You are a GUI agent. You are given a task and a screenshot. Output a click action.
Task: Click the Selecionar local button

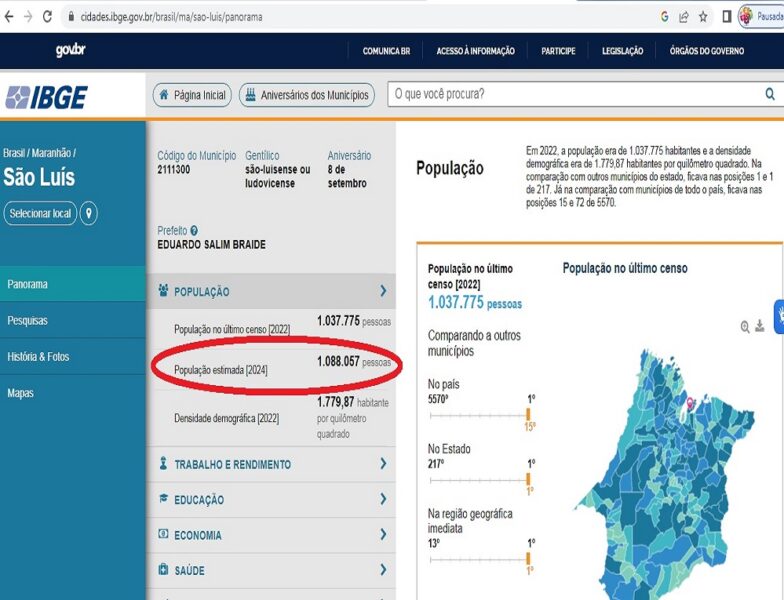coord(40,214)
